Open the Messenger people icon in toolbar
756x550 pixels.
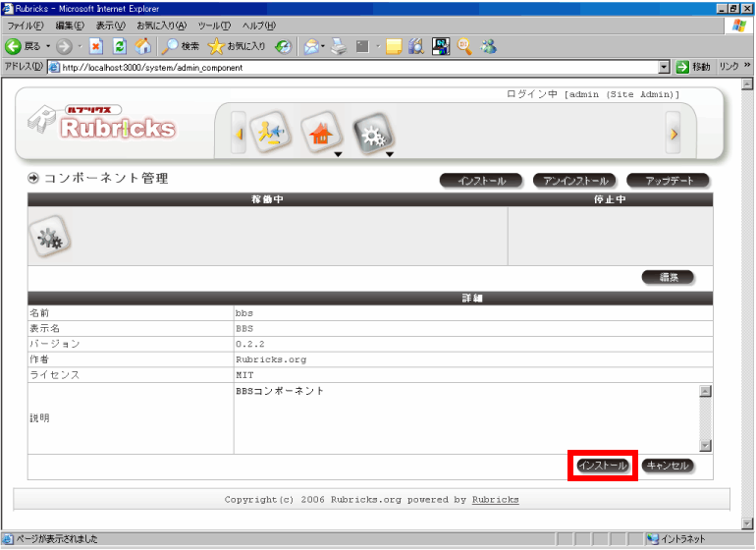click(x=488, y=46)
